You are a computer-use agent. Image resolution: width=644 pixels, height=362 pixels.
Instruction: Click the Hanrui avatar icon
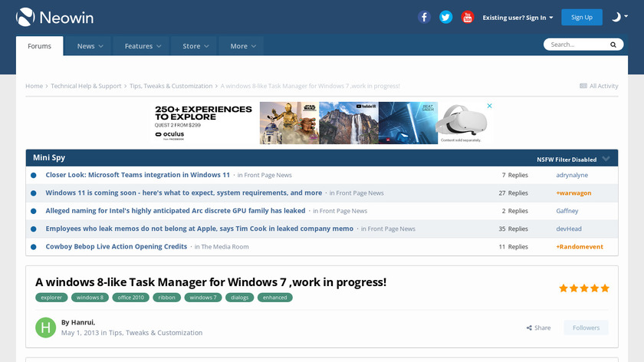click(45, 327)
